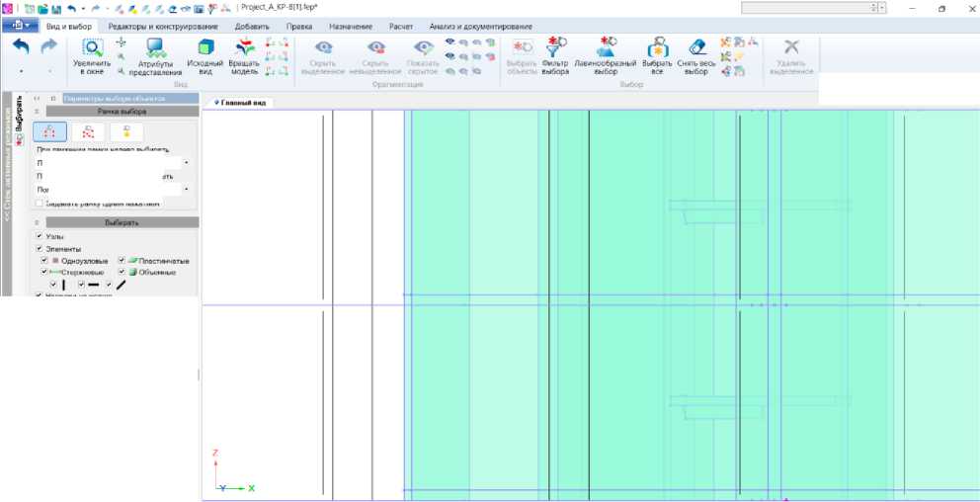Click the collapsed vertical side panel strip
Screen dimensions: 980x502
click(6, 194)
